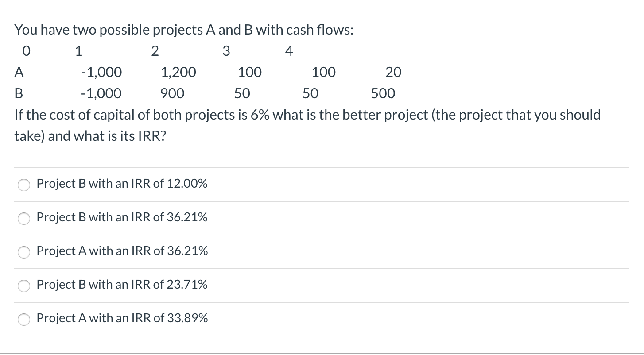
Task: Select the cash flow value -1,000 for Project A
Action: pos(101,72)
